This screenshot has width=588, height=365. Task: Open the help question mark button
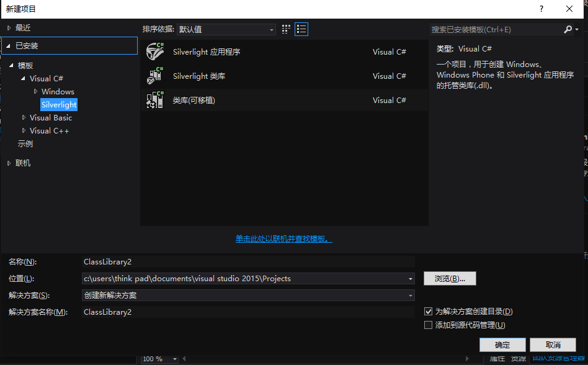pyautogui.click(x=541, y=9)
